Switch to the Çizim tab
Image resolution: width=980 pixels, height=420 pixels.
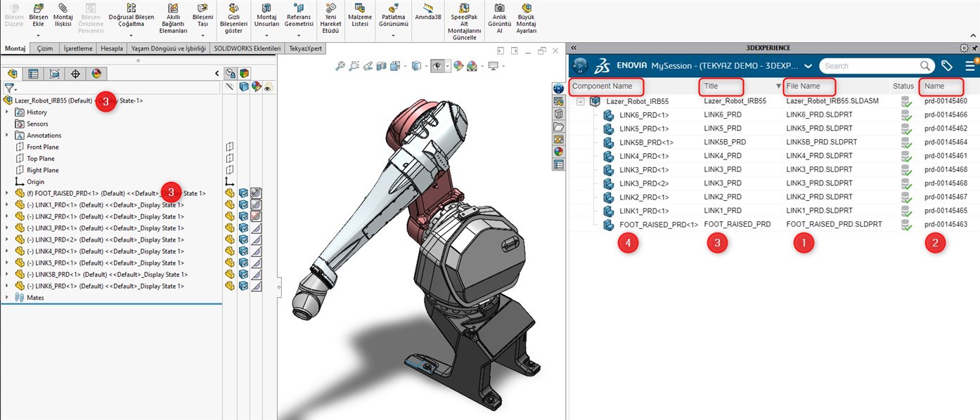pos(45,48)
